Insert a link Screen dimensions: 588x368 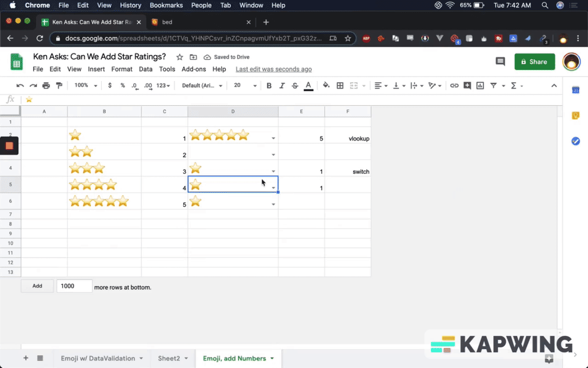click(454, 86)
